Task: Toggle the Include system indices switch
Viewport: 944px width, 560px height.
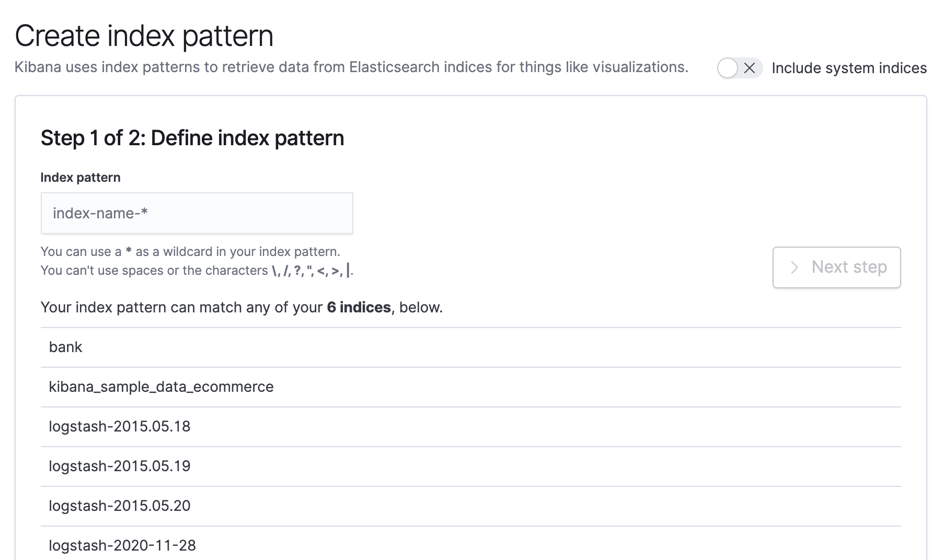Action: pyautogui.click(x=739, y=68)
